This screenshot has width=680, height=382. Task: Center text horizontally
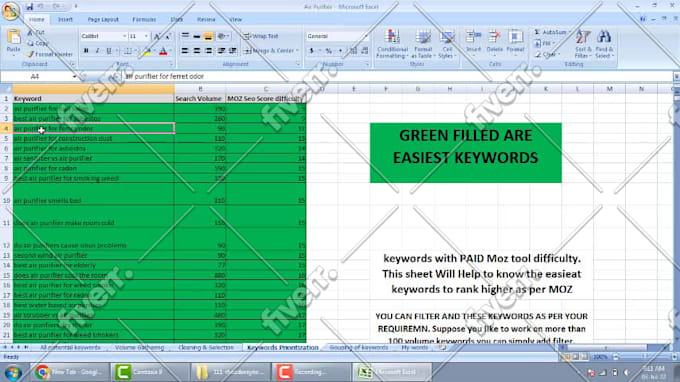click(197, 51)
